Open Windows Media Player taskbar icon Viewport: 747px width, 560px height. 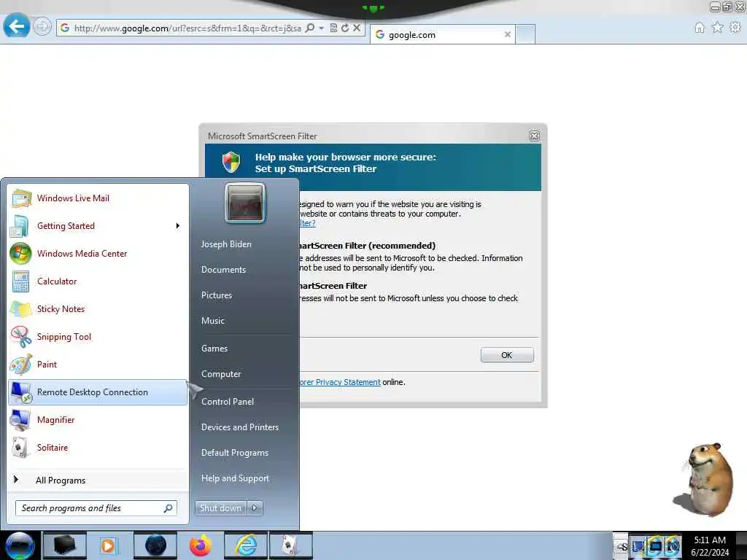[x=108, y=545]
